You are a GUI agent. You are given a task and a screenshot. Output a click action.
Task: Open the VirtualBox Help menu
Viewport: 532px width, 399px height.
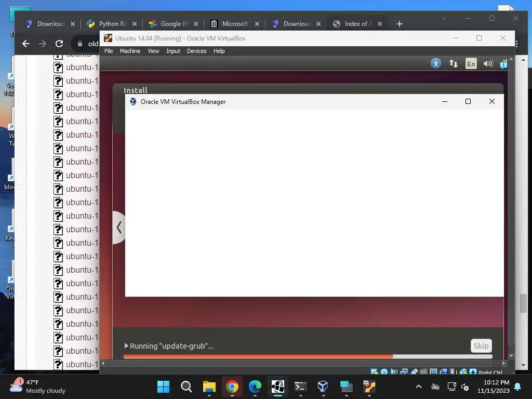pos(219,51)
